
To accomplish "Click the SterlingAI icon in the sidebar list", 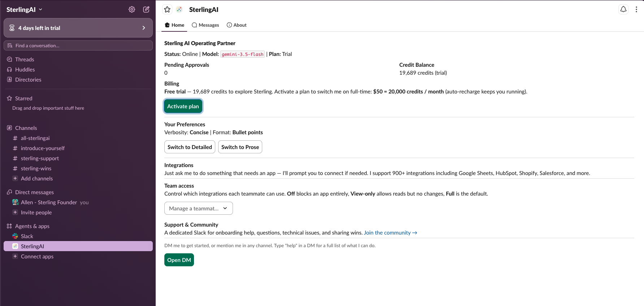I will 15,246.
